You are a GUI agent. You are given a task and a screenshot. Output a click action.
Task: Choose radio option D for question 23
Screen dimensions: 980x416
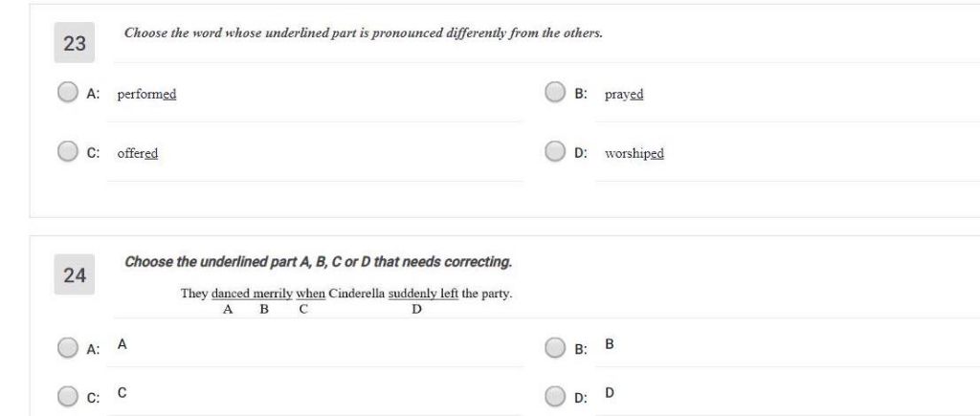(555, 152)
